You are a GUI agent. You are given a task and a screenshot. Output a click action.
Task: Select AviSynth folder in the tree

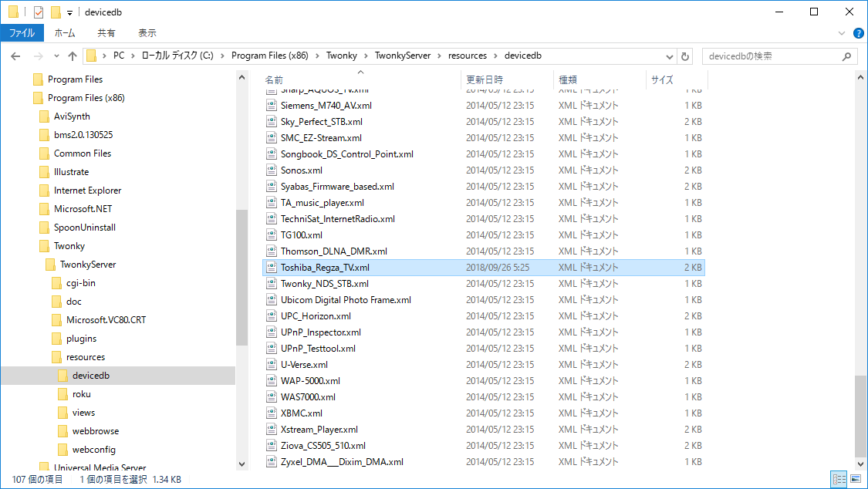[72, 116]
